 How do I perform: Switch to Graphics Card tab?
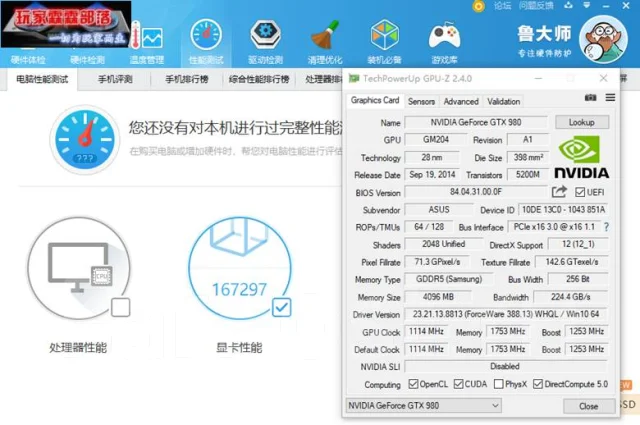375,100
